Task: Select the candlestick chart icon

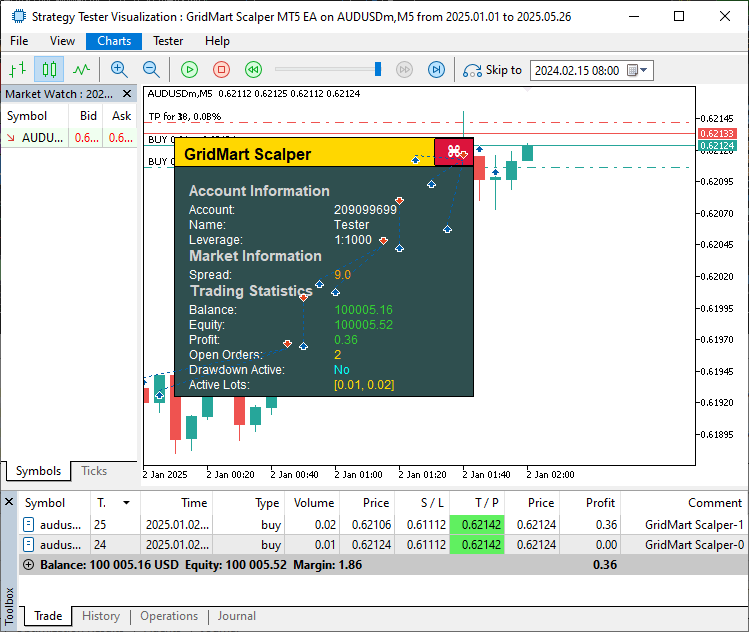Action: coord(49,69)
